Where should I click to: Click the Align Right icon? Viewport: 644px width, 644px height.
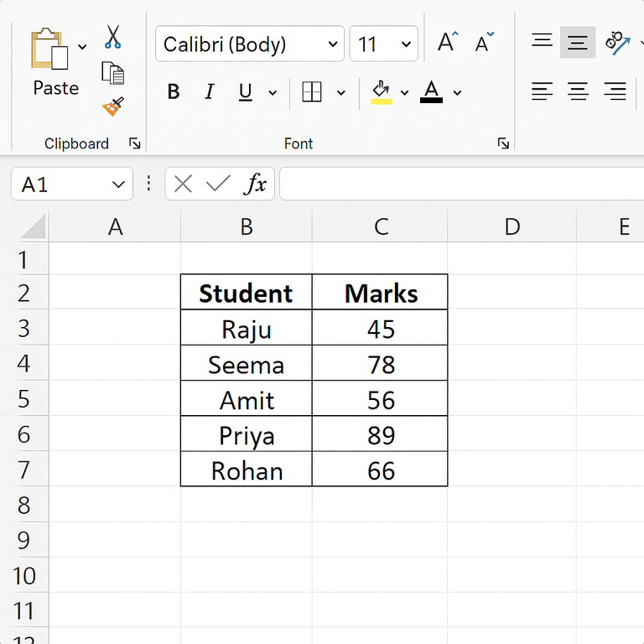click(x=615, y=91)
